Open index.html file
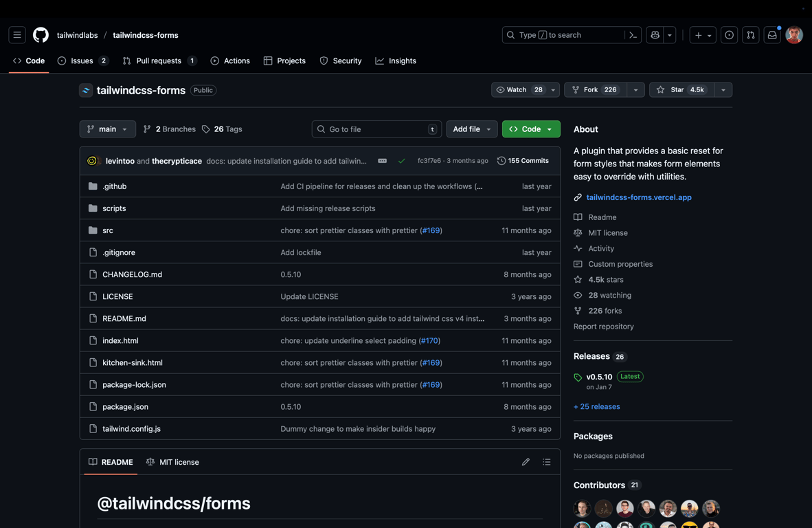The height and width of the screenshot is (528, 812). coord(120,340)
